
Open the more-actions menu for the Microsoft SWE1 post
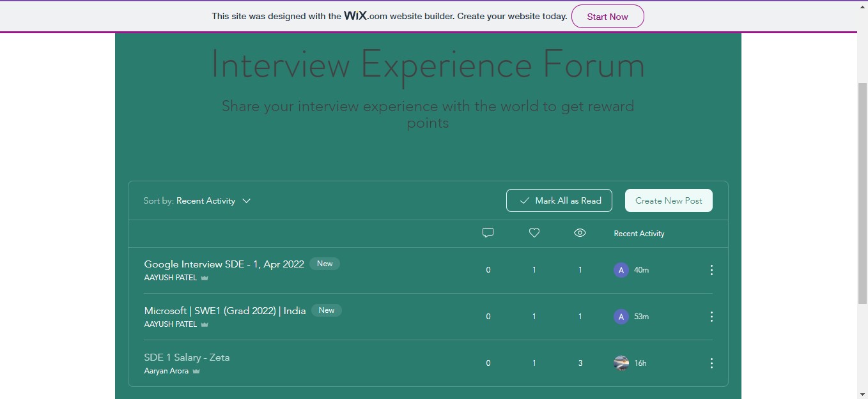point(711,317)
